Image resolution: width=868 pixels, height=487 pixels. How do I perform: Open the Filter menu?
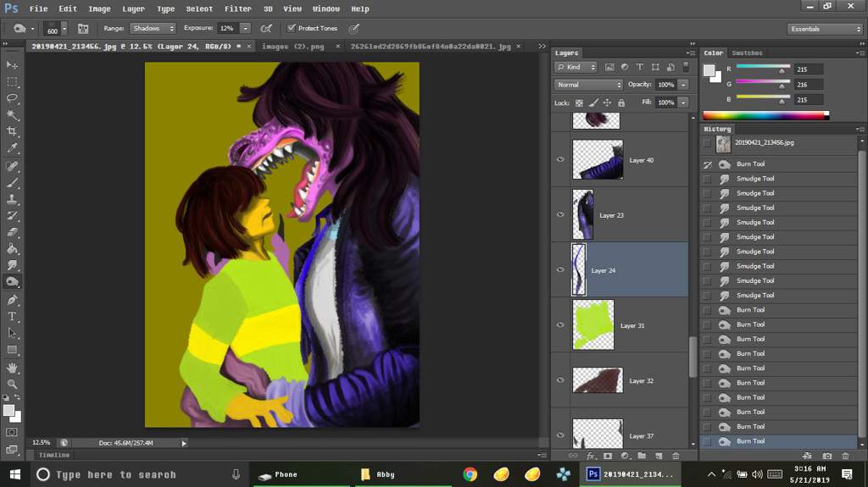(238, 8)
